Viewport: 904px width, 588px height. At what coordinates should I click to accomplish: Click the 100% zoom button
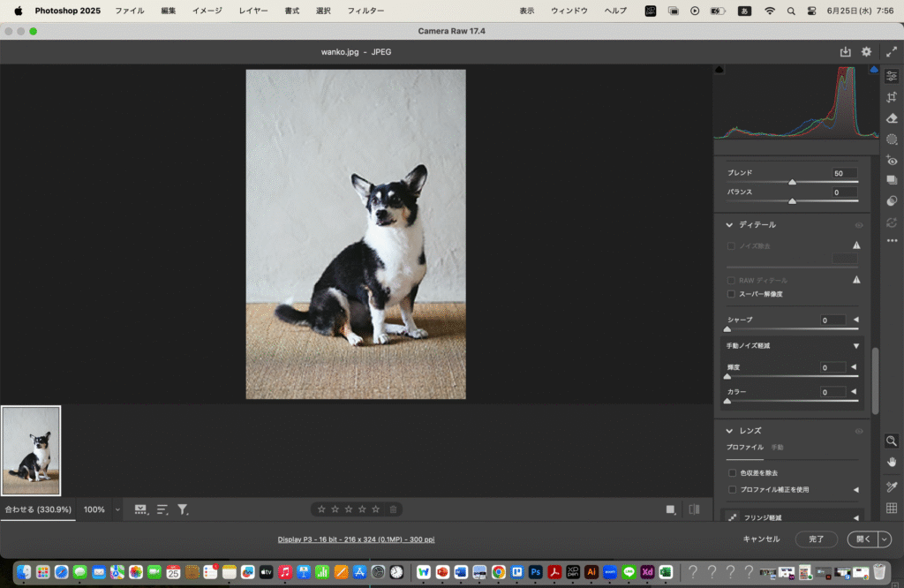coord(94,509)
